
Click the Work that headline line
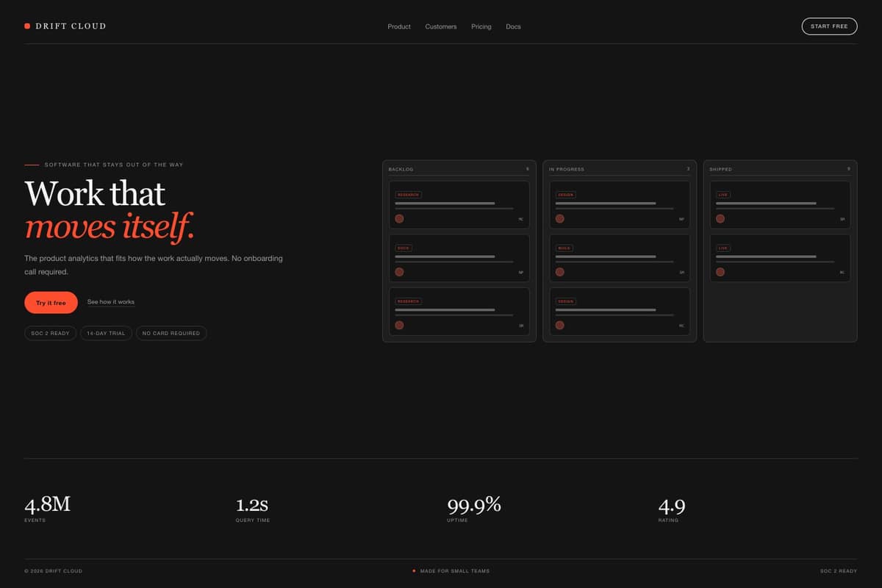[x=95, y=194]
